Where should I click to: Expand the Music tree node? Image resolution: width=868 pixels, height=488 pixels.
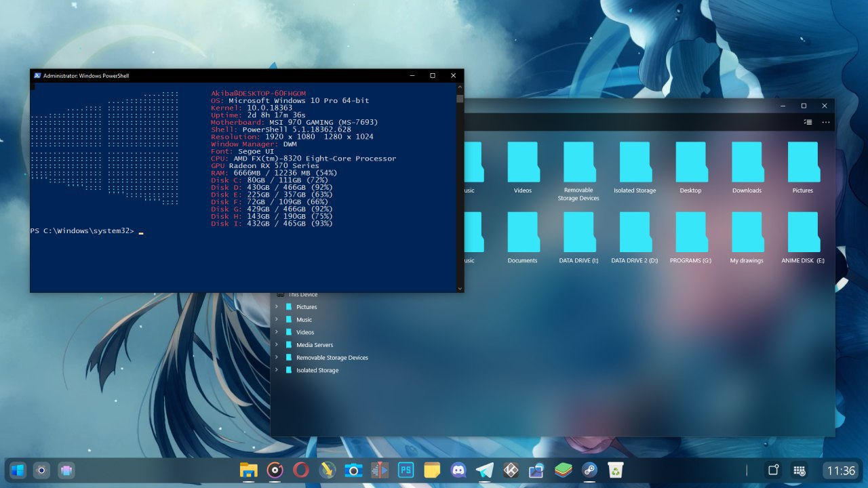tap(277, 319)
